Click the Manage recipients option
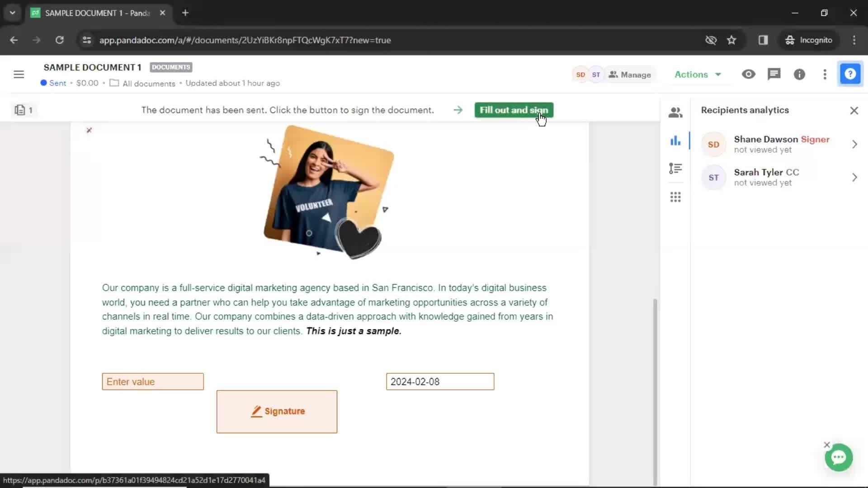Viewport: 868px width, 488px height. point(630,75)
